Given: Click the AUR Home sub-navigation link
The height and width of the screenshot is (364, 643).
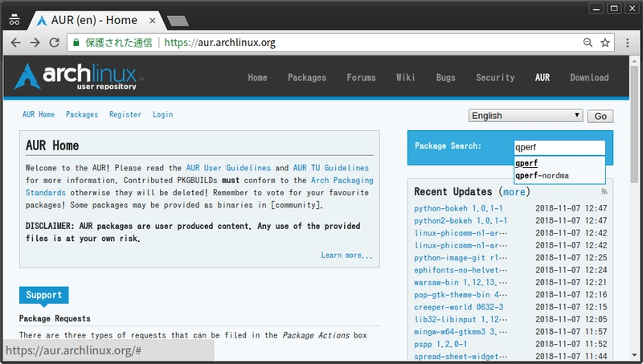Looking at the screenshot, I should 39,114.
